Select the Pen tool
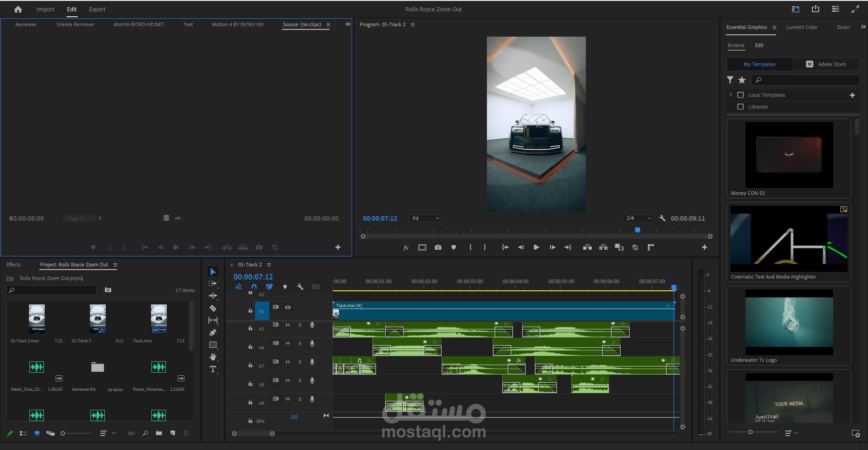868x450 pixels. (213, 332)
